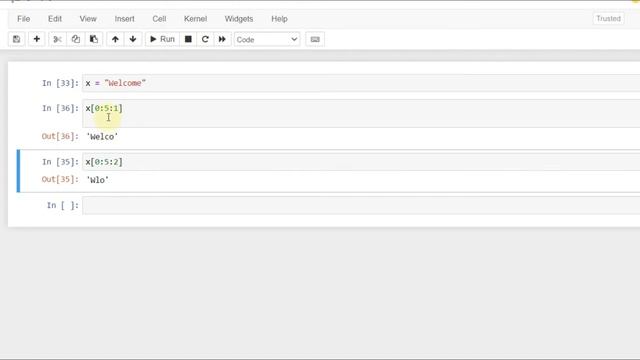640x360 pixels.
Task: Run the selected cell
Action: pyautogui.click(x=162, y=39)
